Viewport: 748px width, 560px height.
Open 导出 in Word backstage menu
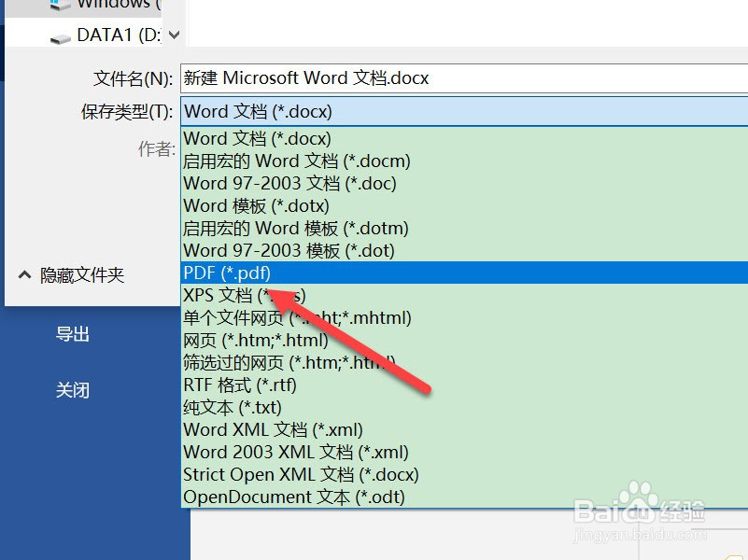tap(73, 333)
